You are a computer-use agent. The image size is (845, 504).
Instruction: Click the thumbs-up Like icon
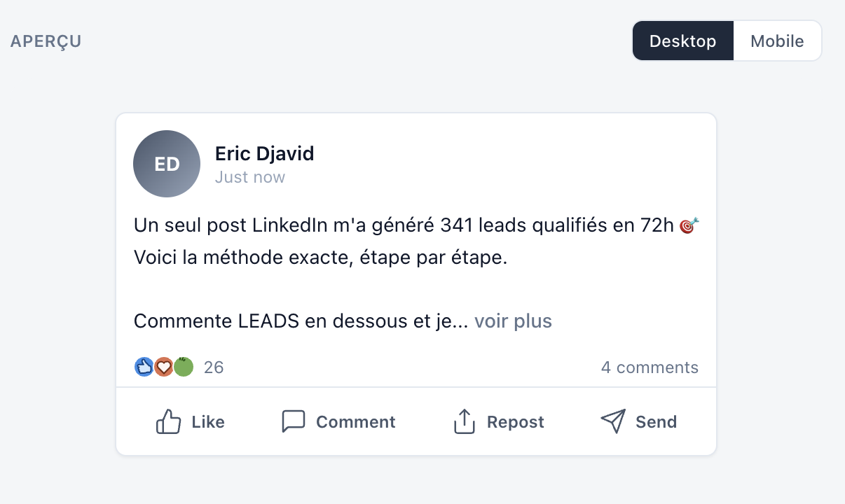(x=169, y=421)
